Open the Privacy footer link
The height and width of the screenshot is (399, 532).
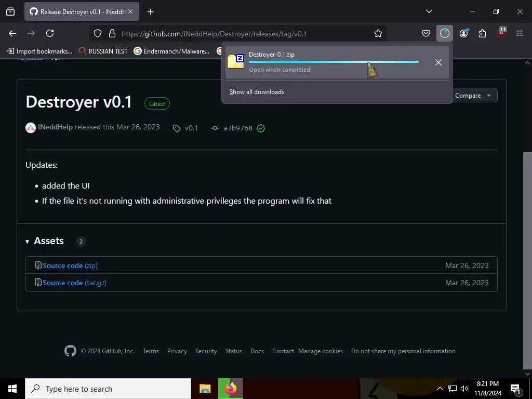tap(177, 351)
